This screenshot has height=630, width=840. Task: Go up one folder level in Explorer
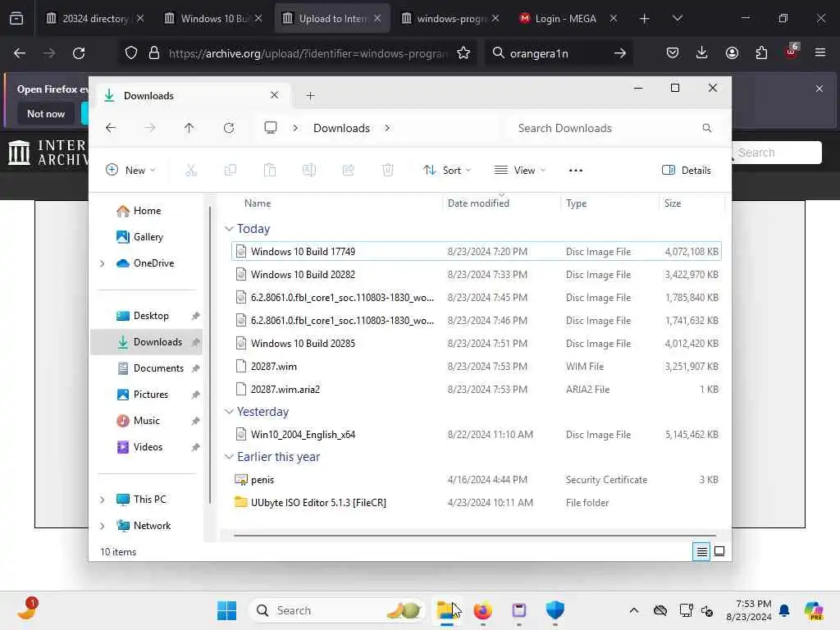189,128
